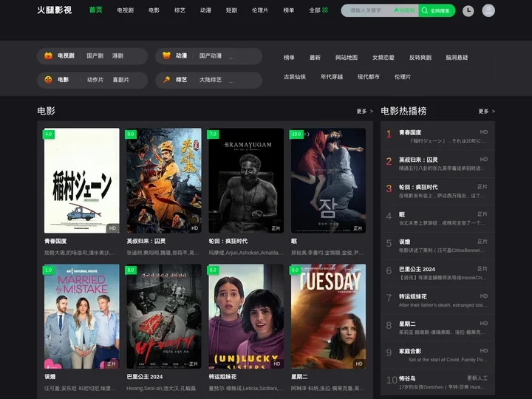Viewport: 532px width, 399px height.
Task: Open the 喜剧片 category link
Action: tap(120, 80)
